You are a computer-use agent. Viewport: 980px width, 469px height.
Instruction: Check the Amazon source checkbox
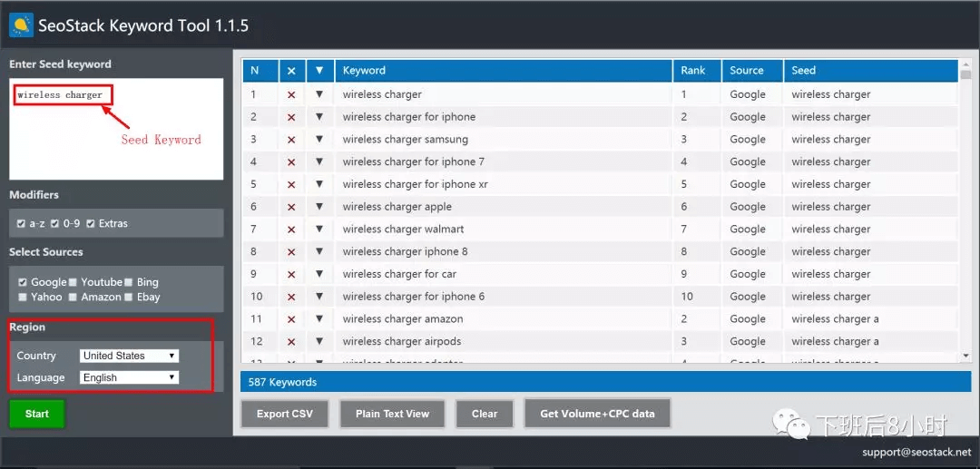(x=73, y=297)
